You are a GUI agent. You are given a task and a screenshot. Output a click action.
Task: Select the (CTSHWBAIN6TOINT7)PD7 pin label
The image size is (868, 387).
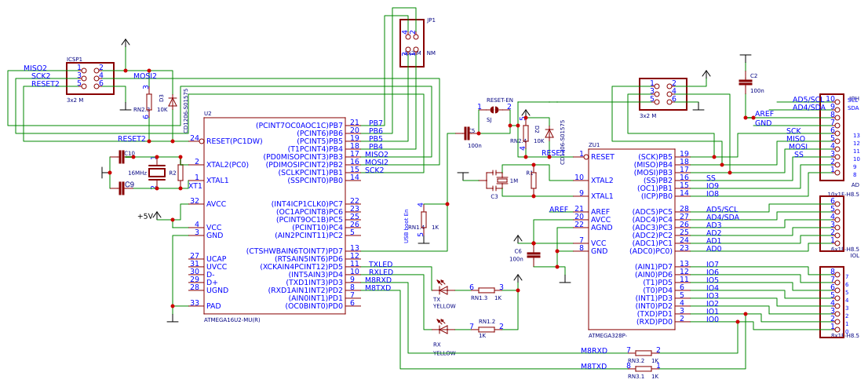tap(294, 250)
